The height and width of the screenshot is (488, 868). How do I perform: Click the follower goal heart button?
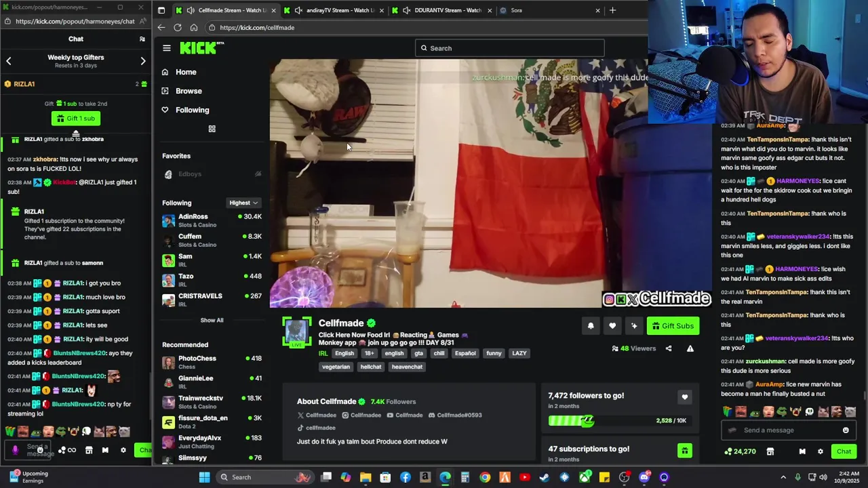[x=684, y=397]
